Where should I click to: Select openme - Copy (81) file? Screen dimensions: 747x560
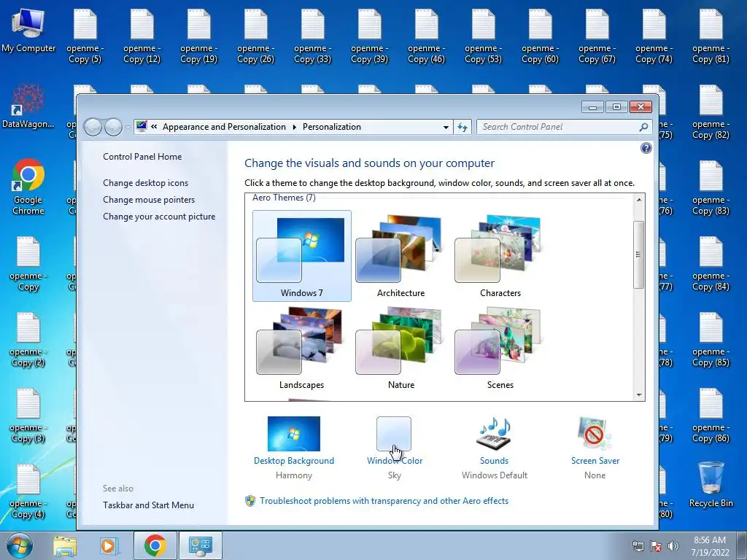[711, 36]
